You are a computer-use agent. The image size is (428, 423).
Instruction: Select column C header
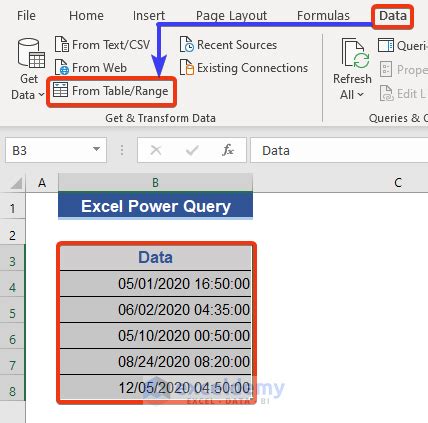point(398,183)
